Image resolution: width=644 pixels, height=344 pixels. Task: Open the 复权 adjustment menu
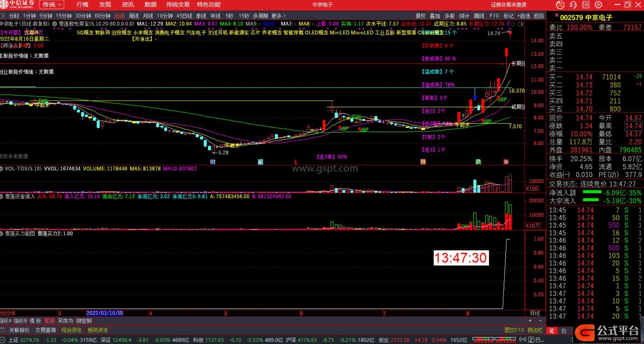point(420,16)
